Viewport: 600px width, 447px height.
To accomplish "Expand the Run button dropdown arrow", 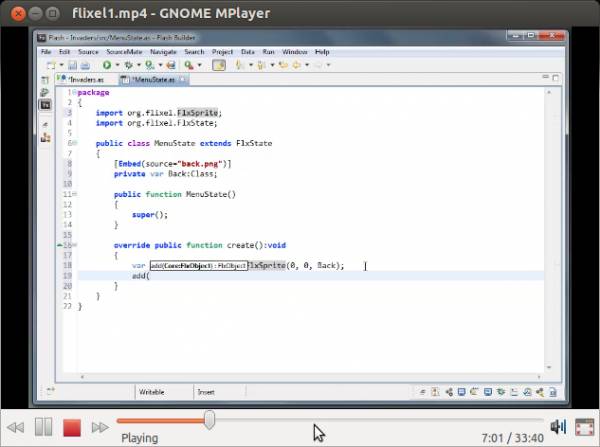I will pos(117,65).
